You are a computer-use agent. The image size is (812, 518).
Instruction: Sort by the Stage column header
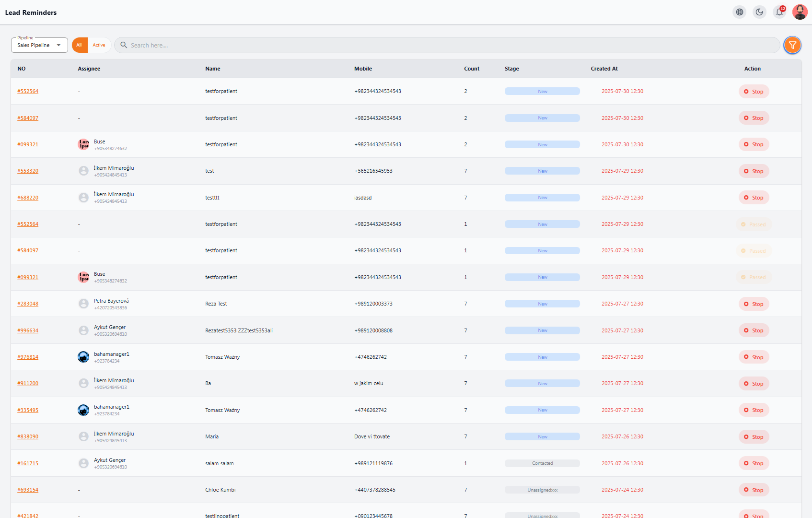512,69
